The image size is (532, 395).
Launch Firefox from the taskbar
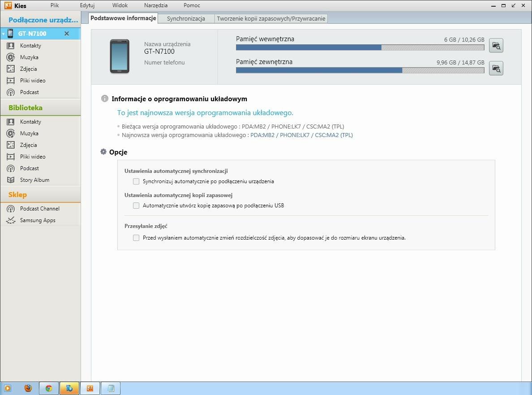pyautogui.click(x=28, y=388)
